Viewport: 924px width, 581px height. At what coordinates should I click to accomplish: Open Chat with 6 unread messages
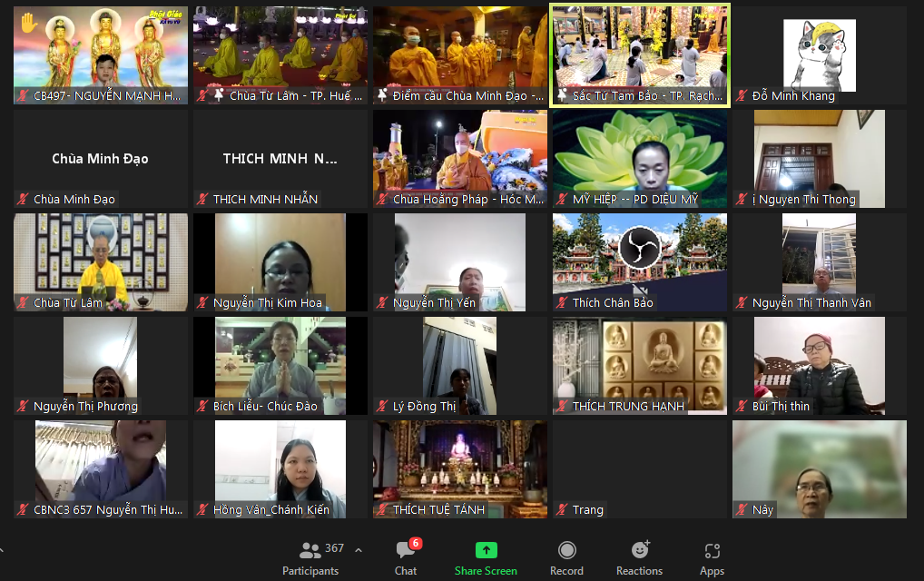(x=406, y=557)
